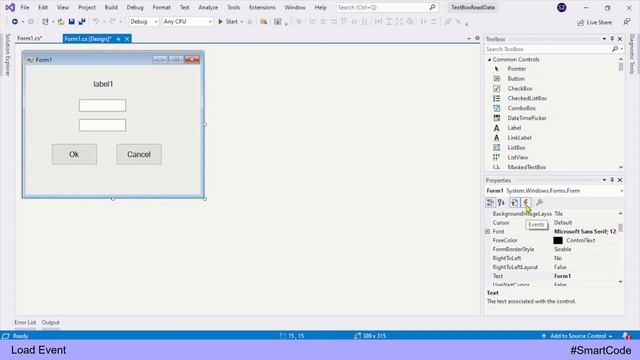Click the Properties view icon in Properties panel
Viewport: 640px width, 360px height.
514,202
